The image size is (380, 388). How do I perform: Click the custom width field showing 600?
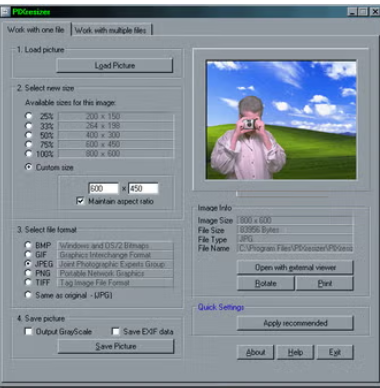pyautogui.click(x=103, y=189)
